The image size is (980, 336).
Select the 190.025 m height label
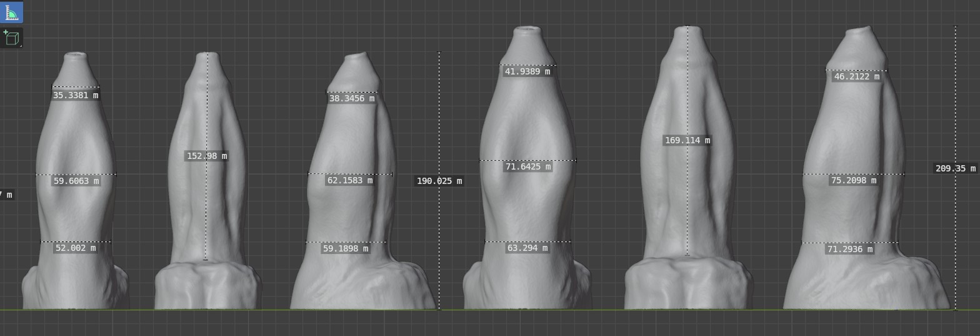tap(439, 181)
